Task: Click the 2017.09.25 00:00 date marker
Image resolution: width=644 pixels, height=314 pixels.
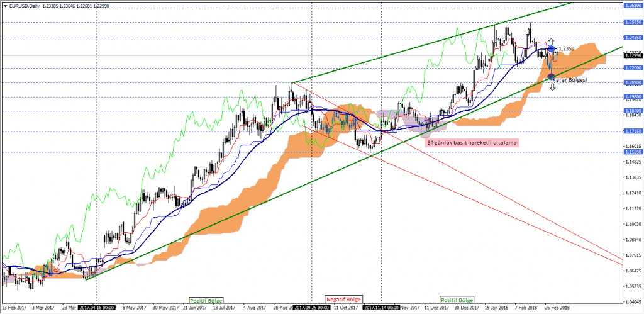Action: 312,308
